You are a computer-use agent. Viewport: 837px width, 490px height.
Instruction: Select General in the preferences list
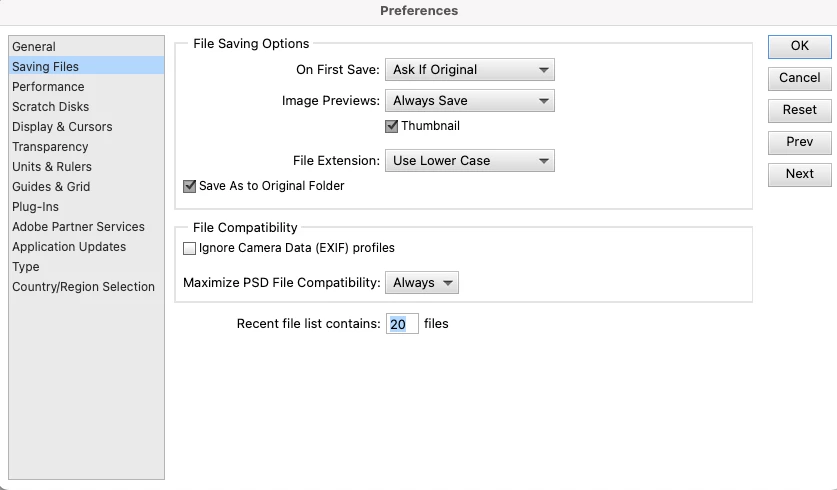coord(34,47)
